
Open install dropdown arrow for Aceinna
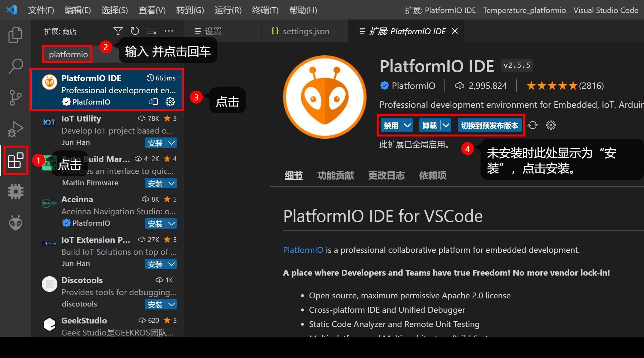(x=172, y=223)
